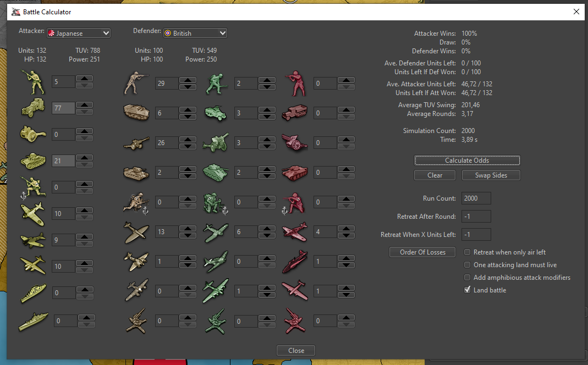Click the Swap Sides button
The width and height of the screenshot is (588, 365).
(x=491, y=175)
